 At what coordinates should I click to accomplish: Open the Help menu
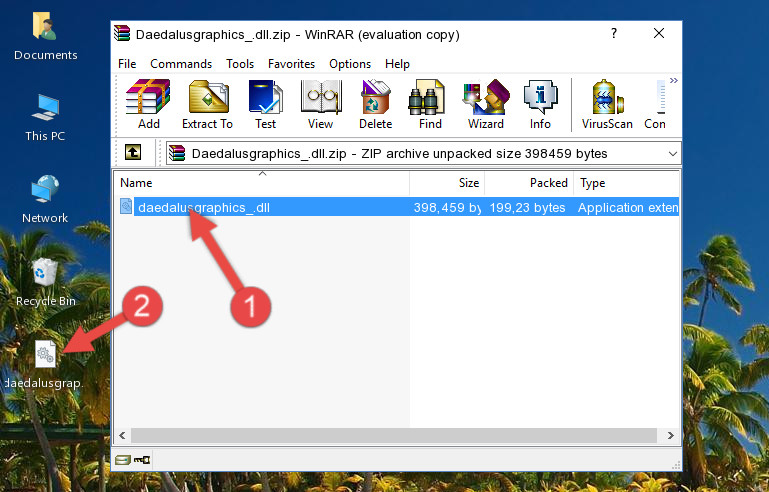pyautogui.click(x=397, y=64)
